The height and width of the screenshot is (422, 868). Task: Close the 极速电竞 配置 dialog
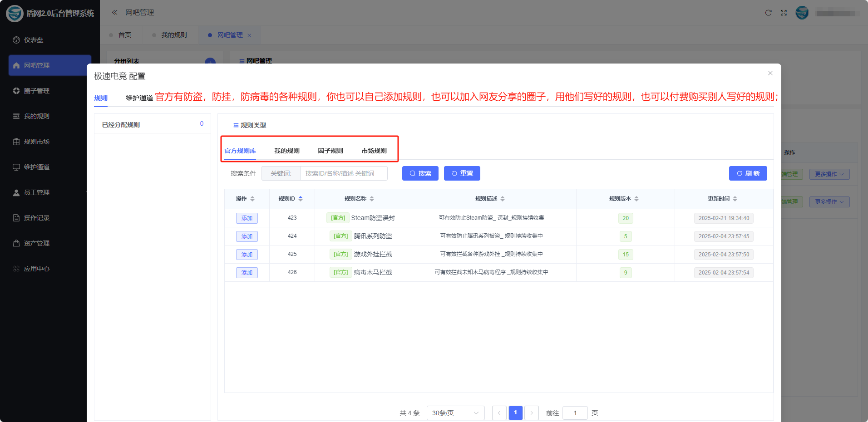click(x=770, y=73)
